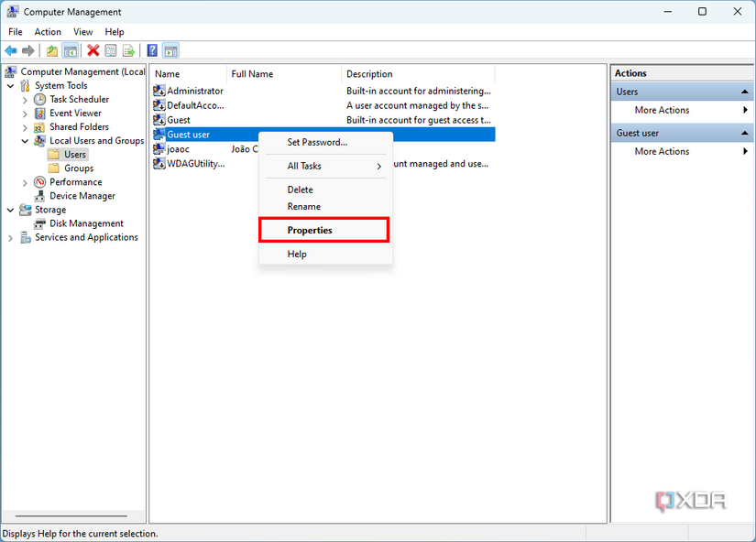Expand Services and Applications in the tree
Screen dimensions: 756x542
[x=11, y=236]
